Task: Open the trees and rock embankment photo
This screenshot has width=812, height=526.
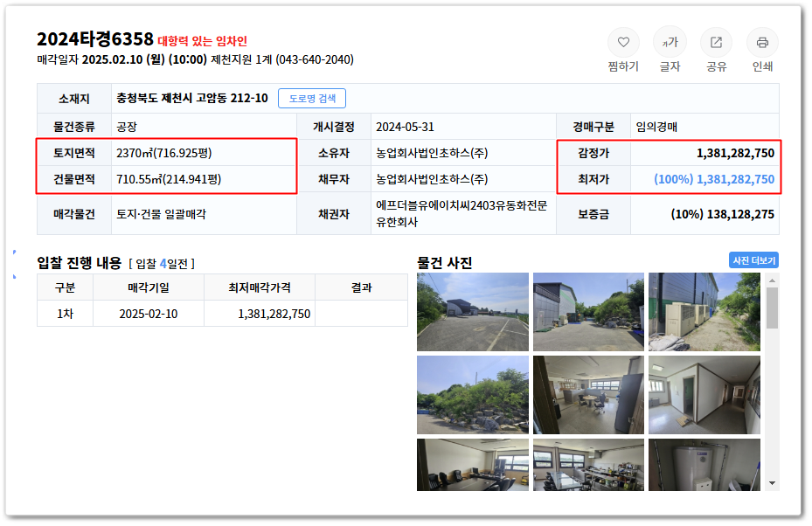Action: click(472, 395)
